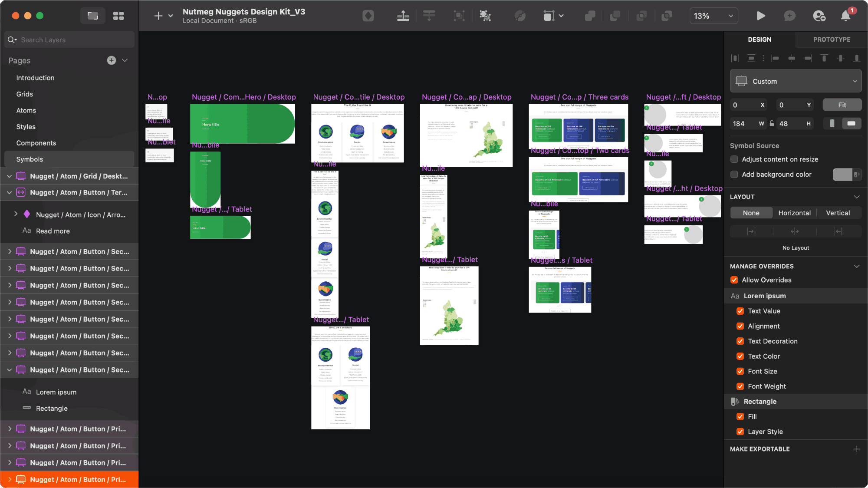Uncheck Text Decoration override checkbox

pos(740,341)
